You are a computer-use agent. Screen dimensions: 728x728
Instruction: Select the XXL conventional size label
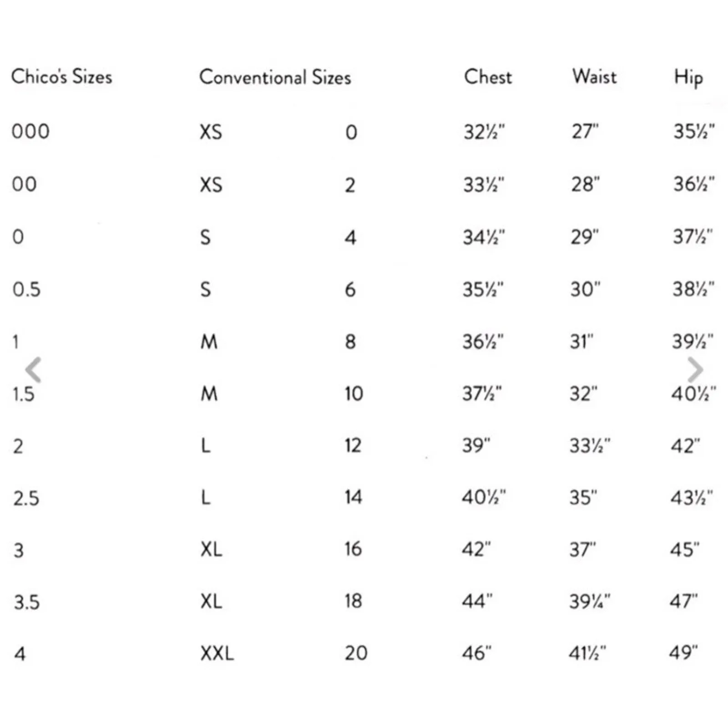[x=217, y=653]
